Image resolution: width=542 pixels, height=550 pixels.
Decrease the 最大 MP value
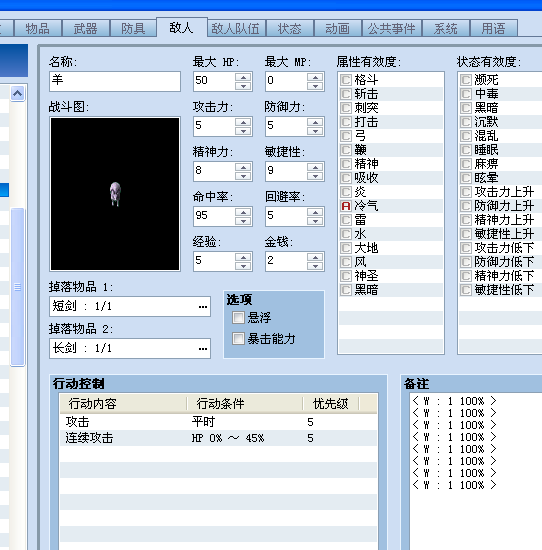[x=315, y=86]
